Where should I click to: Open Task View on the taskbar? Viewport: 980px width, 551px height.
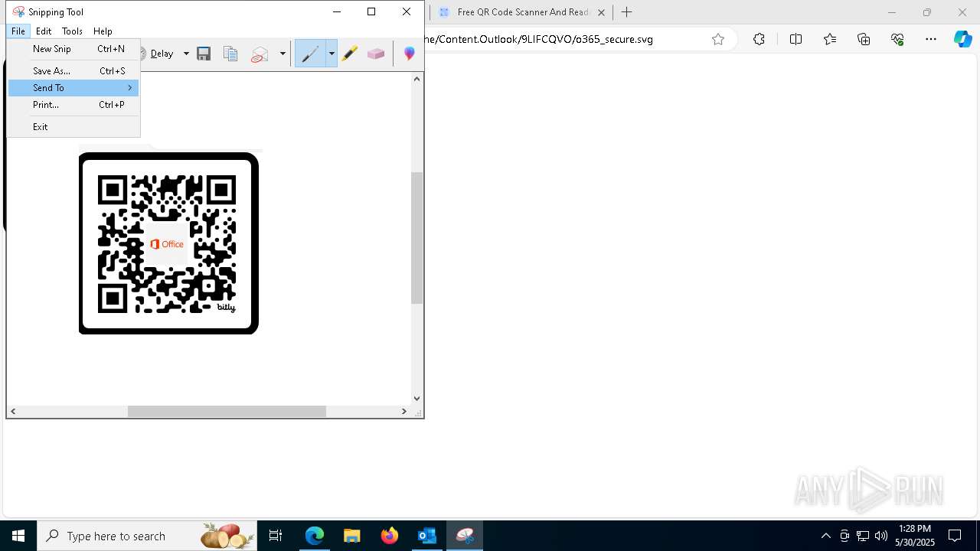coord(276,536)
